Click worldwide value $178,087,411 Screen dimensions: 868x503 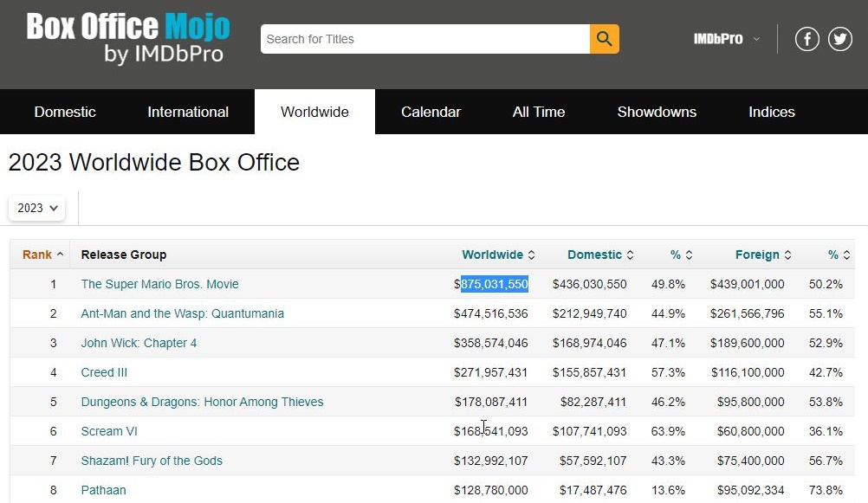(x=491, y=402)
